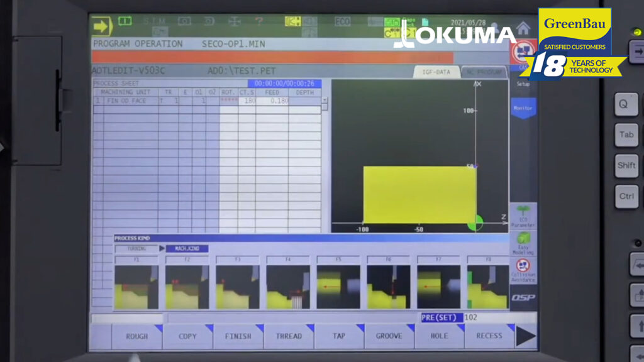The width and height of the screenshot is (644, 362).
Task: Expand the list with the black triangle arrow
Action: coord(526,335)
